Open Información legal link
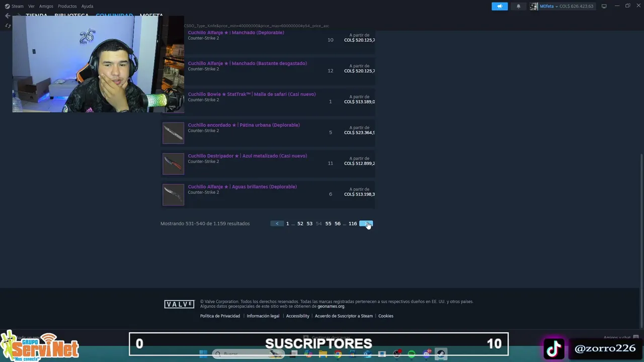This screenshot has width=644, height=362. click(x=263, y=316)
